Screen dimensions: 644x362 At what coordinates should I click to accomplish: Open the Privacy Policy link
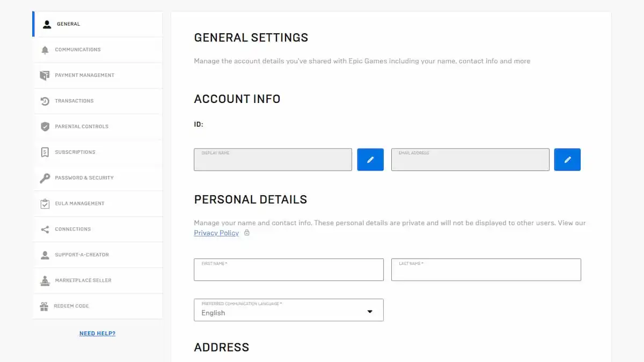(216, 233)
